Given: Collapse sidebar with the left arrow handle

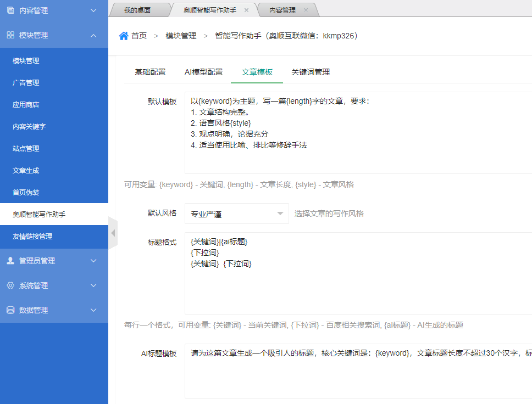Looking at the screenshot, I should point(113,233).
